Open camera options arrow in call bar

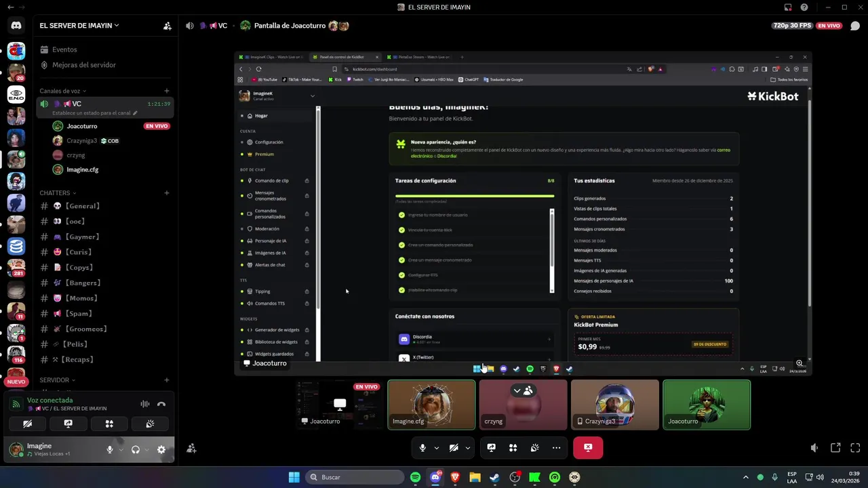click(x=467, y=447)
